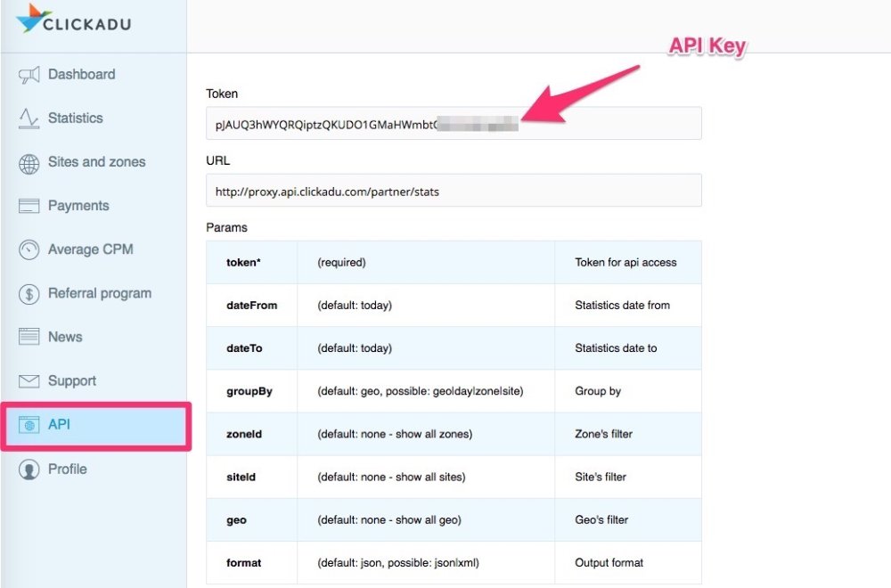Select the 'siteId' parameter name
Screen dimensions: 891x588
[x=241, y=478]
